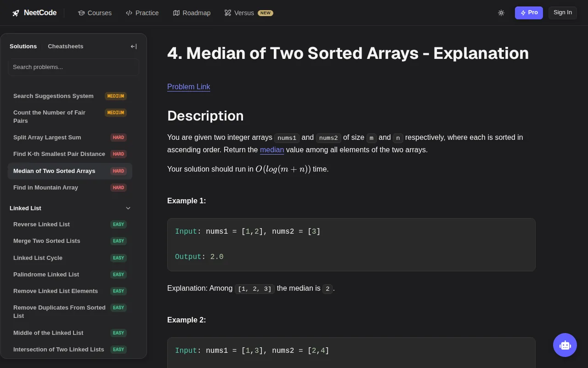Open the chatbot assistant button
The height and width of the screenshot is (368, 588).
point(565,345)
